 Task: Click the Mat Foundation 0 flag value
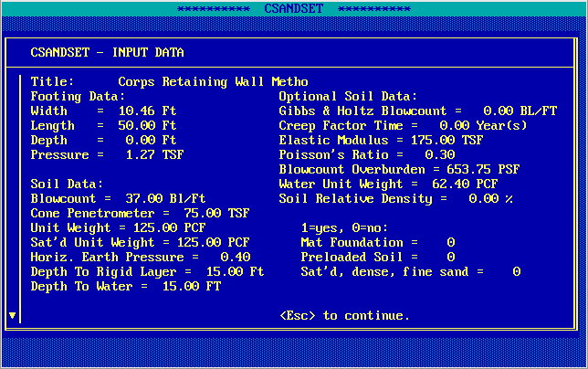pos(450,242)
